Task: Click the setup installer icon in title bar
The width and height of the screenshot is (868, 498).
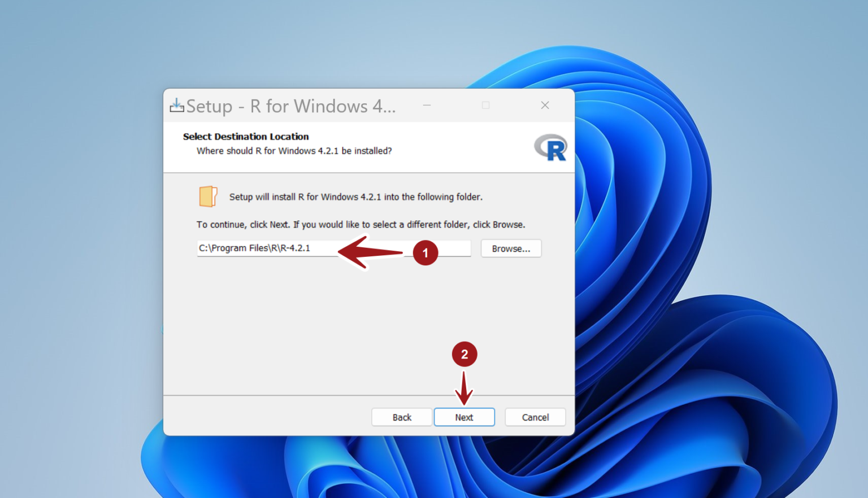Action: coord(176,106)
